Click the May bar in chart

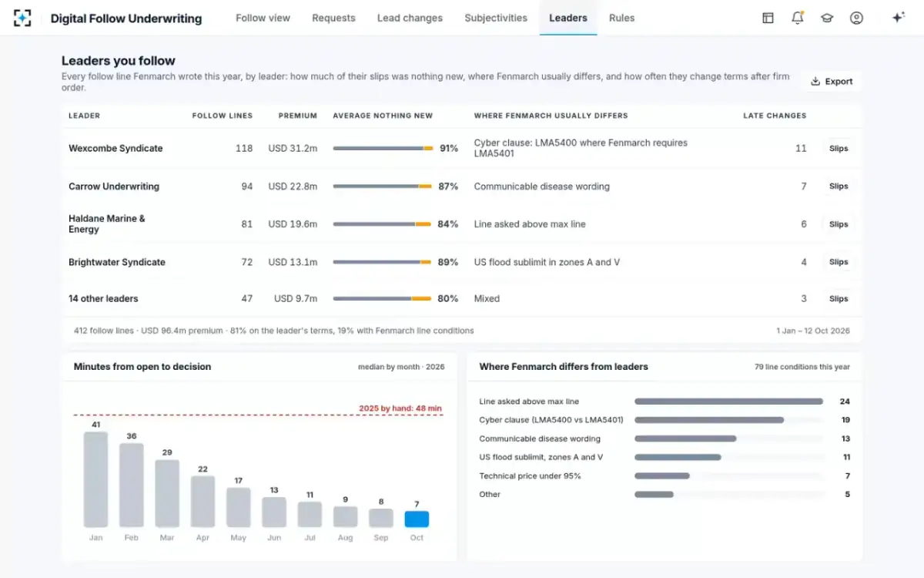[x=239, y=508]
